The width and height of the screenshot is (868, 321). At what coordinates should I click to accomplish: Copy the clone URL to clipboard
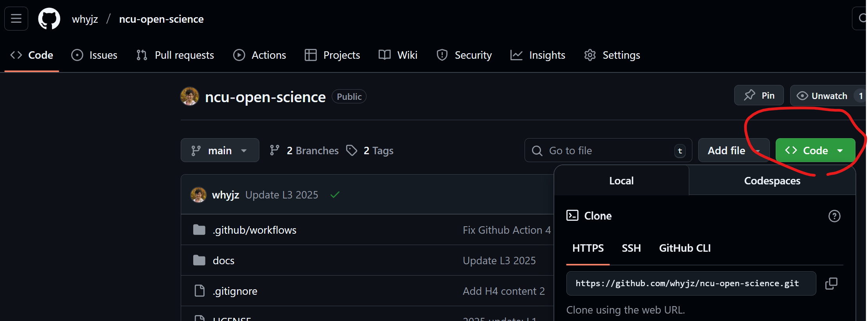pos(831,283)
